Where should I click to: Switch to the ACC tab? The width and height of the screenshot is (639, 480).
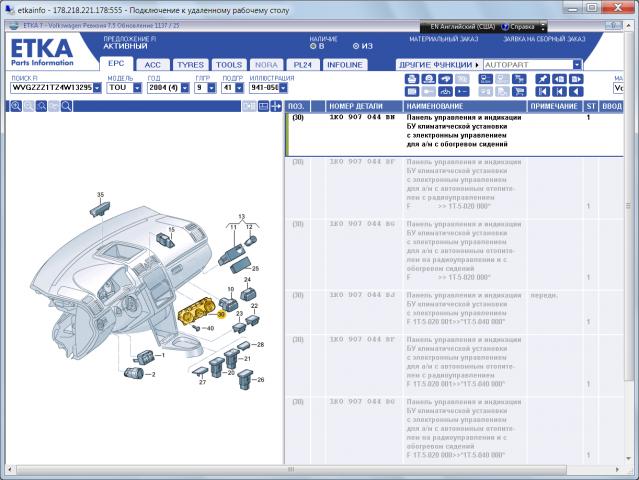152,65
